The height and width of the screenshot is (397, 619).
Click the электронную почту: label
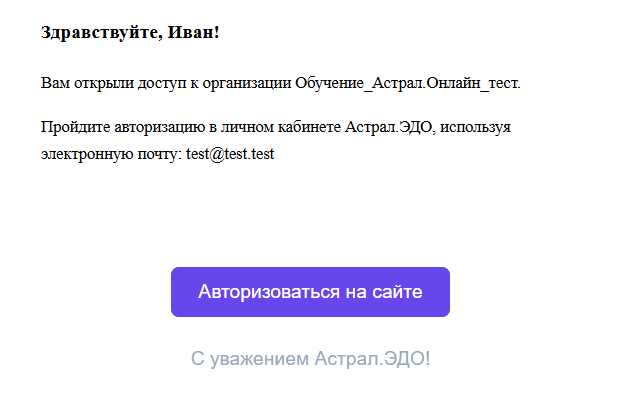tap(111, 154)
